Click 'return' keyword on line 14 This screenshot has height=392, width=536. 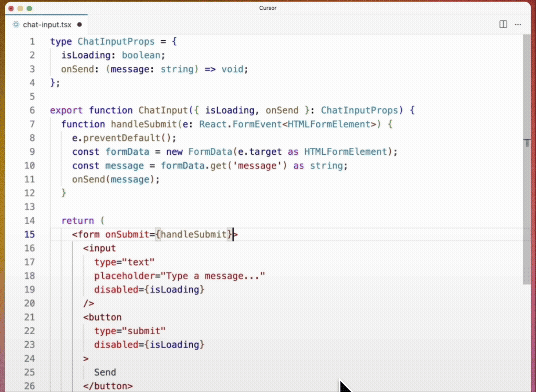click(78, 221)
